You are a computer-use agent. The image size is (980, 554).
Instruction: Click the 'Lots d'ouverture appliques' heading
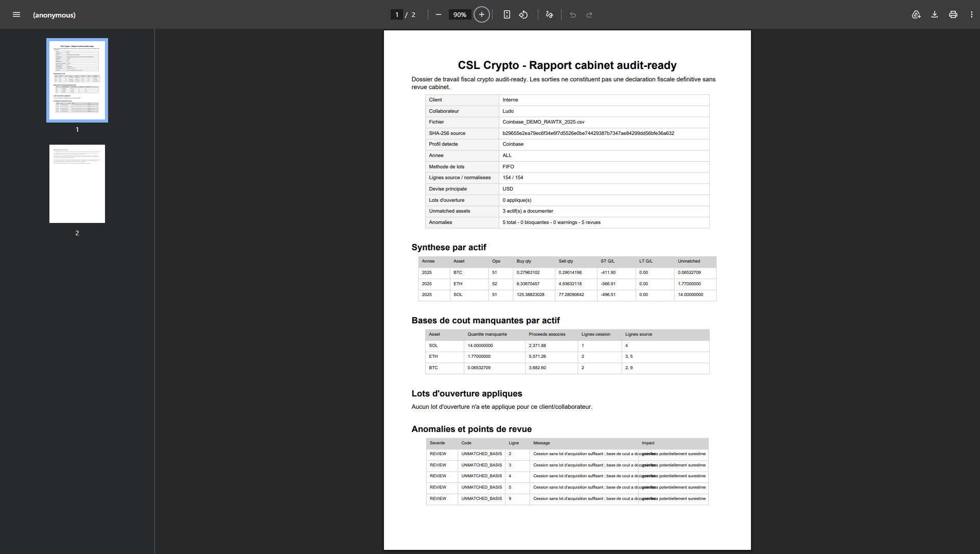(x=467, y=393)
